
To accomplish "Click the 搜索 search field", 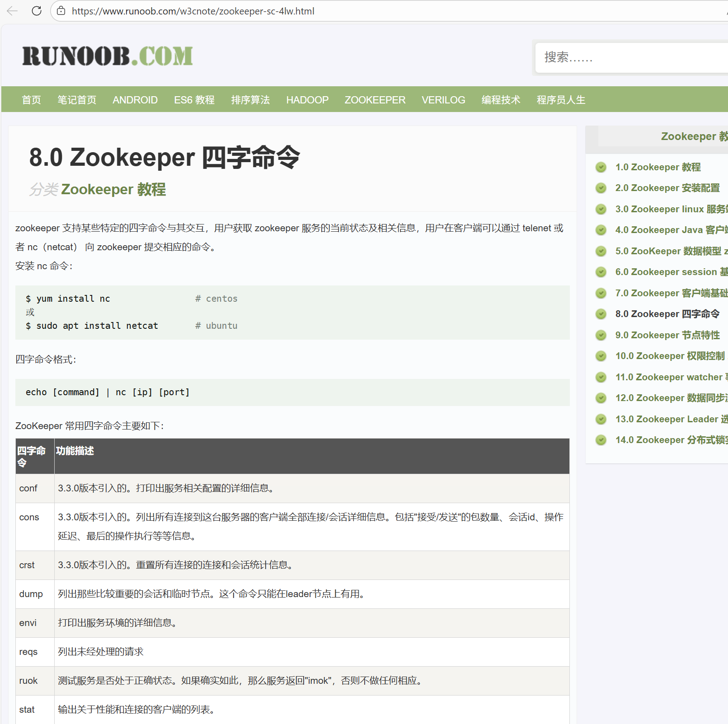I will point(631,57).
